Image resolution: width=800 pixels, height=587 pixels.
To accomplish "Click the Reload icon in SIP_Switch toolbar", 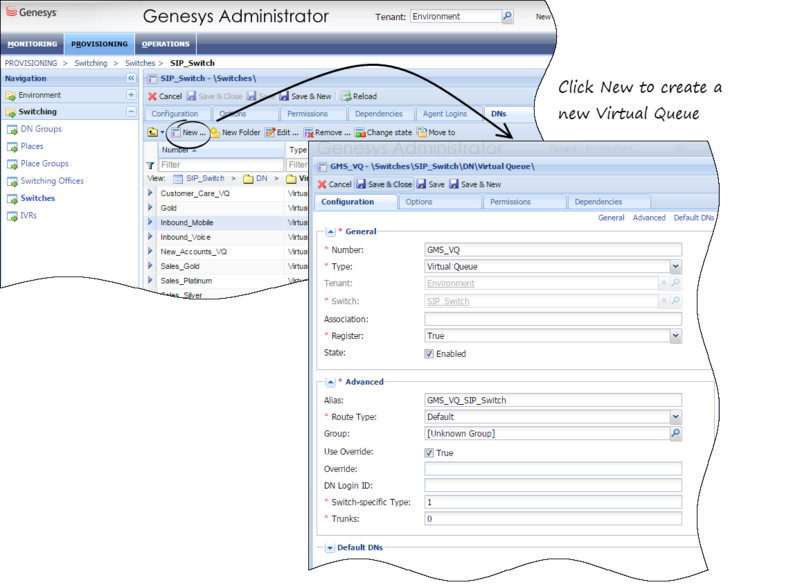I will [x=346, y=96].
